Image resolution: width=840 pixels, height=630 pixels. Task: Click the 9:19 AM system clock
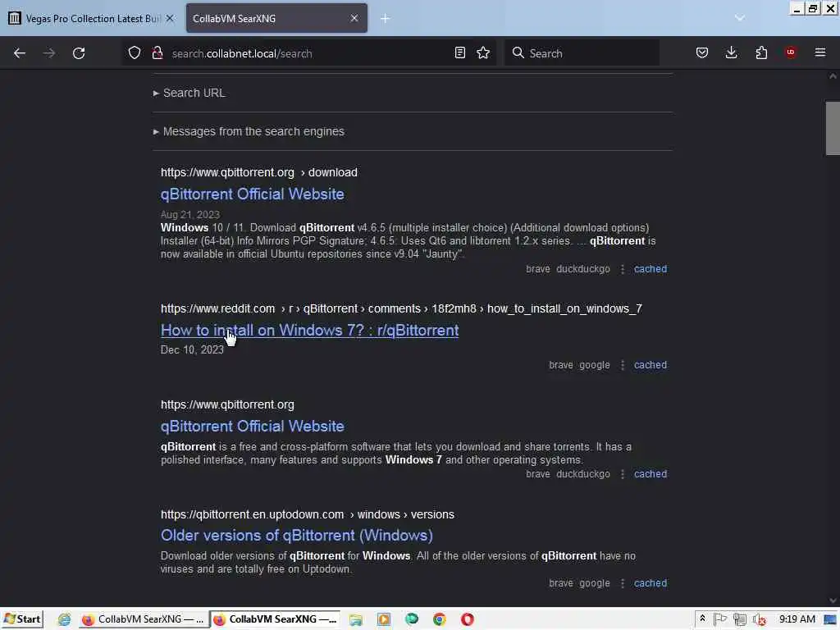(797, 619)
